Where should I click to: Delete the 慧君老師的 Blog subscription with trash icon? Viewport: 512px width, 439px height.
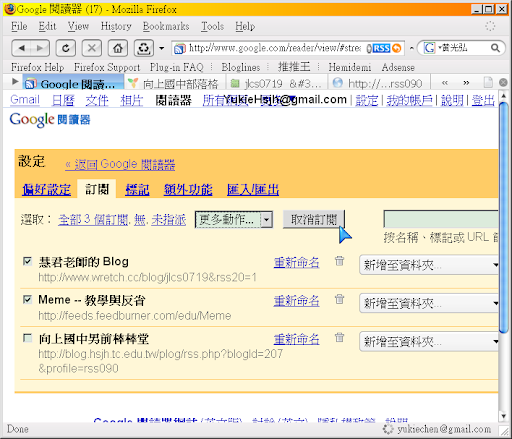click(x=339, y=261)
